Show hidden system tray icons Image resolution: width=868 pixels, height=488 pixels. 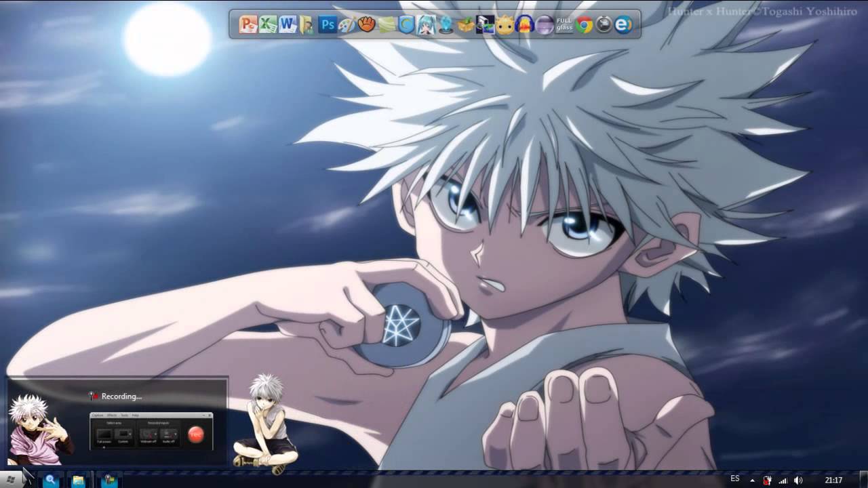[752, 481]
